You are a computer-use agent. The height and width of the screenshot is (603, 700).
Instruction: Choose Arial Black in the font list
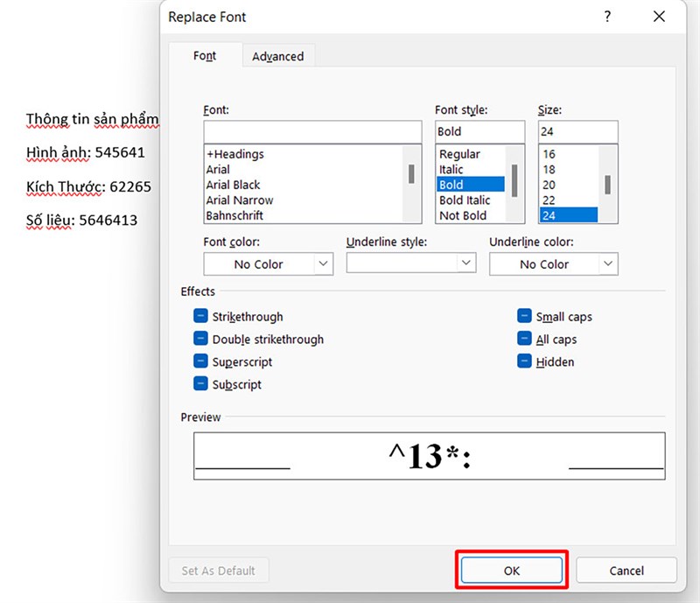pyautogui.click(x=234, y=185)
